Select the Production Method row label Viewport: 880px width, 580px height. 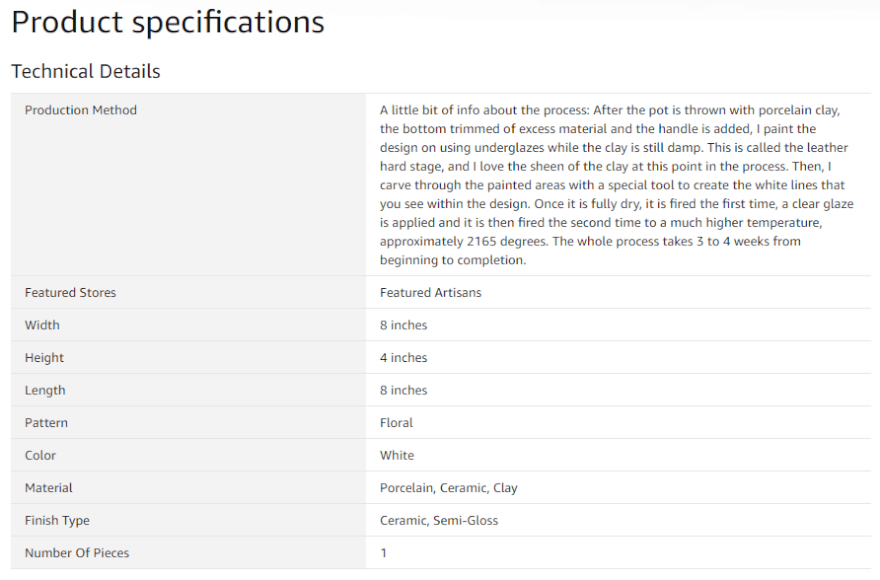pyautogui.click(x=81, y=110)
